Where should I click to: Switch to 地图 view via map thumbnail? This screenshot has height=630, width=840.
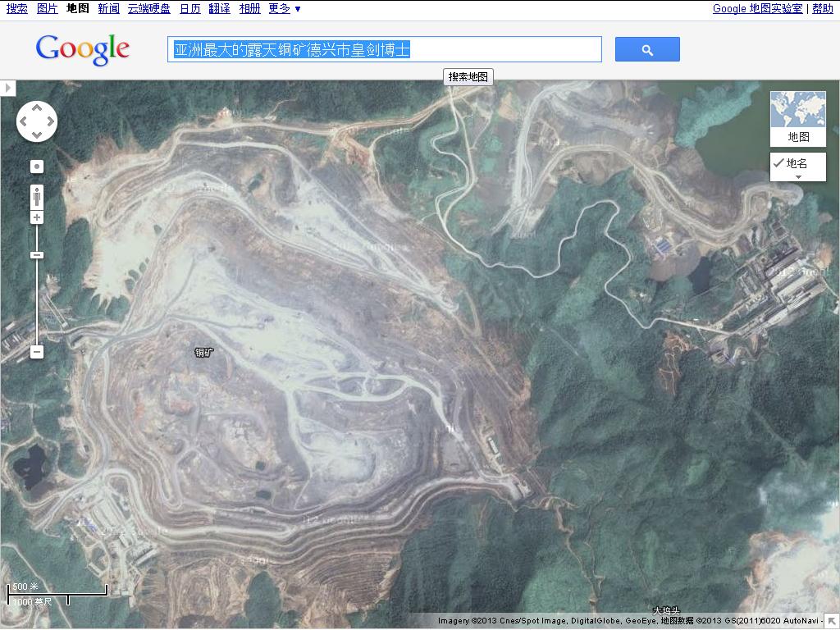[797, 118]
